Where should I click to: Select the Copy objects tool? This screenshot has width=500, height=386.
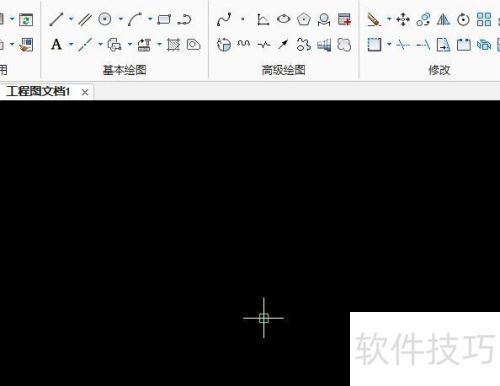(423, 19)
